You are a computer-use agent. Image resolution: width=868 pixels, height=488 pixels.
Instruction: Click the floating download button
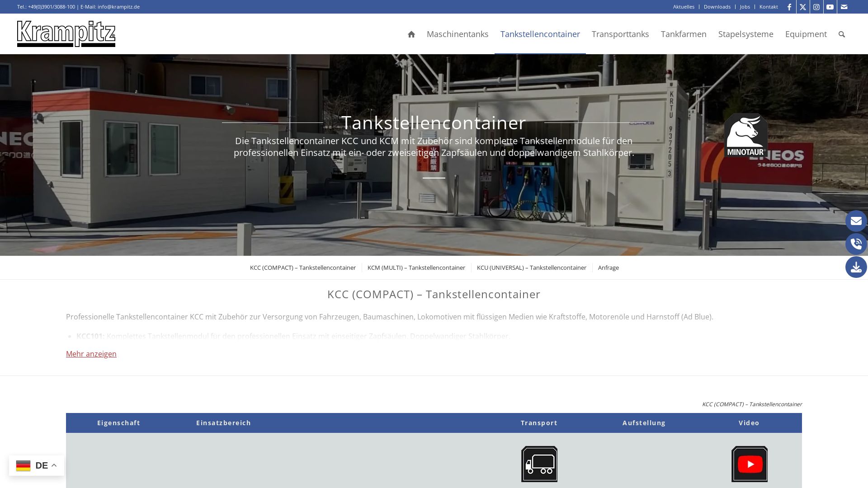[x=856, y=267]
